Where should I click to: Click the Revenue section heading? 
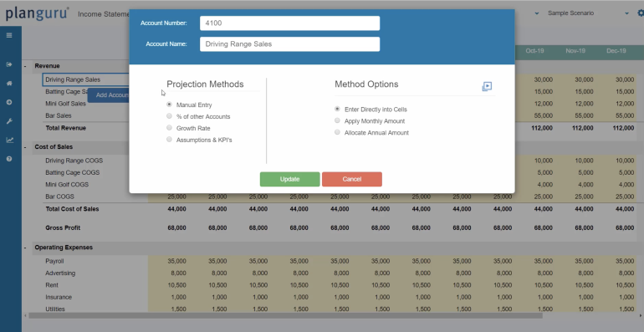coord(47,66)
